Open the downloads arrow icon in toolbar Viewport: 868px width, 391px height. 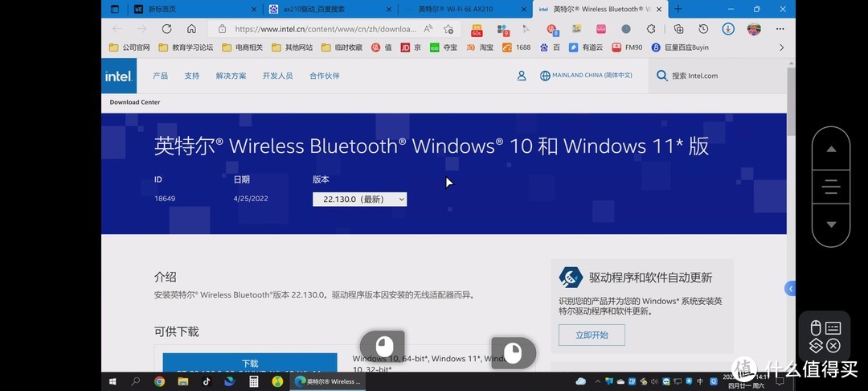pyautogui.click(x=728, y=29)
